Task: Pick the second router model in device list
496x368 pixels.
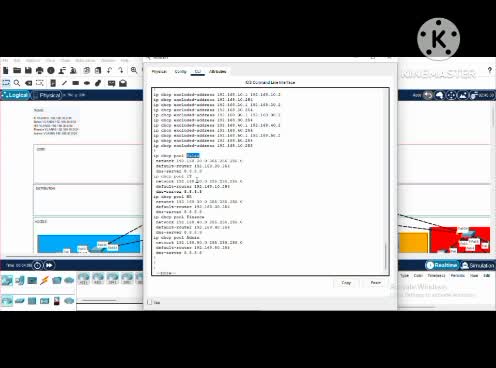Action: (x=98, y=278)
